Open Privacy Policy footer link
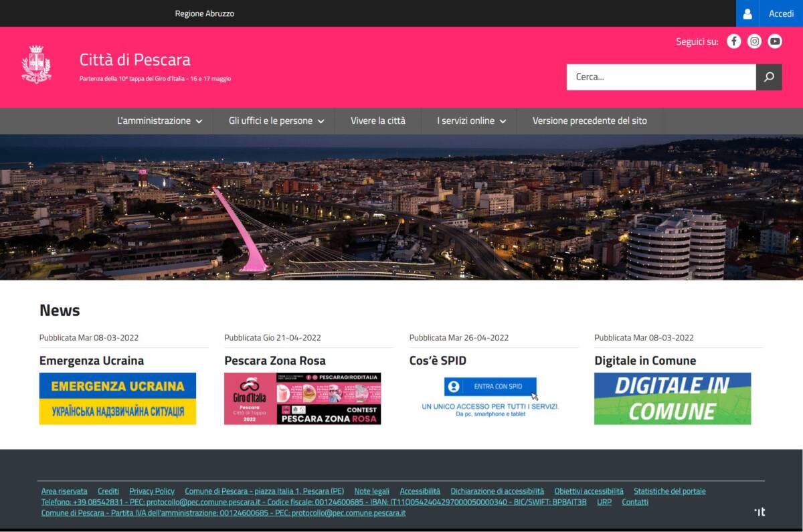Viewport: 803px width, 532px height. (152, 491)
